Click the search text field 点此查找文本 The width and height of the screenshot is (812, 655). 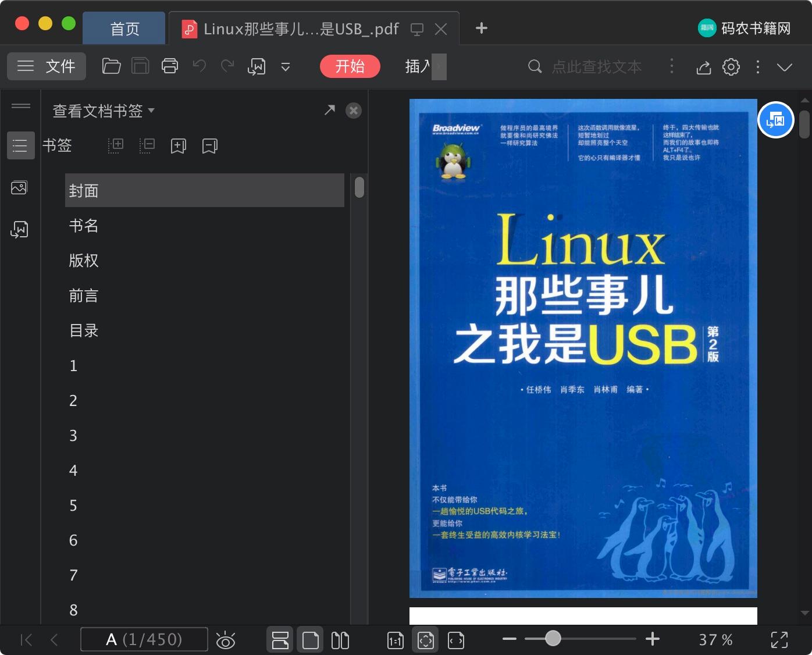[596, 67]
